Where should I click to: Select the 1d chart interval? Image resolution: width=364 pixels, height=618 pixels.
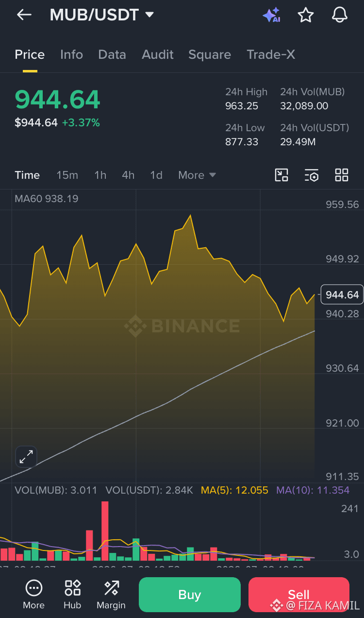click(156, 175)
